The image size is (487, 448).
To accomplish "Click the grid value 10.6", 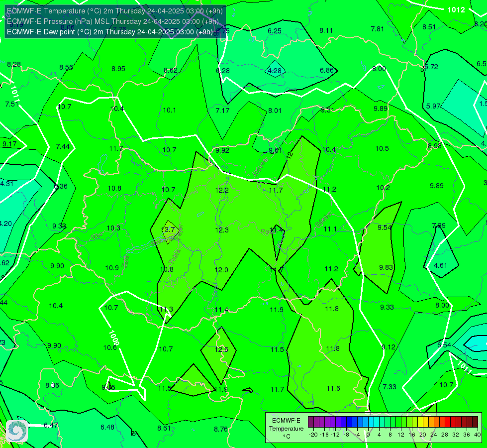I will [x=110, y=347].
